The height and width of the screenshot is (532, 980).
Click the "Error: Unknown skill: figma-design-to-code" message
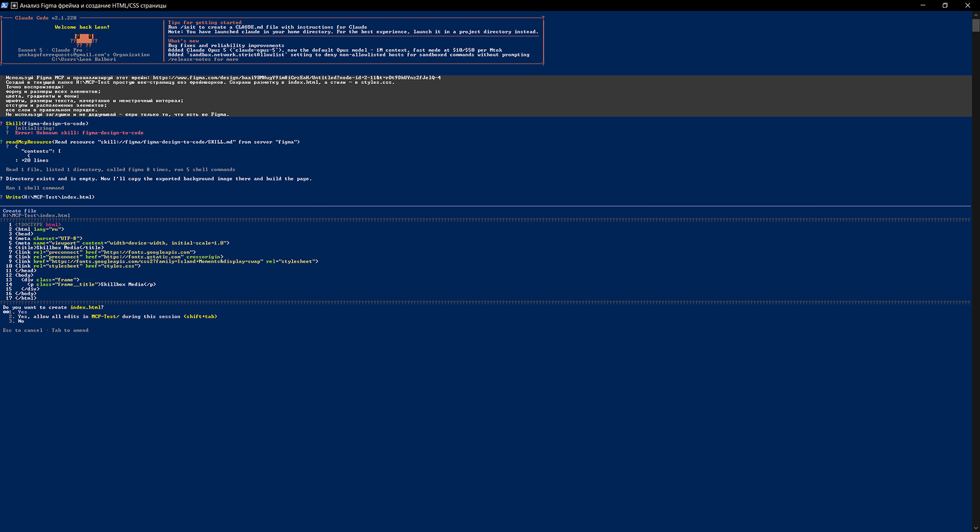click(x=80, y=133)
